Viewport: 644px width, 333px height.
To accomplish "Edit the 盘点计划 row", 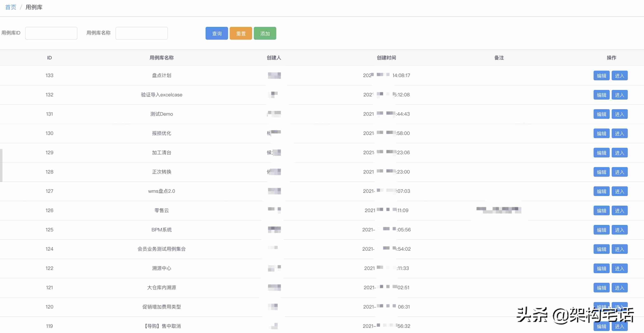I will pyautogui.click(x=602, y=76).
